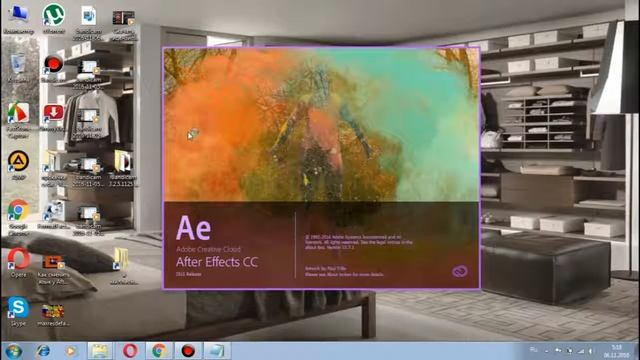
Task: Open the green-and-red fan-shaped app shortcut
Action: pyautogui.click(x=18, y=119)
